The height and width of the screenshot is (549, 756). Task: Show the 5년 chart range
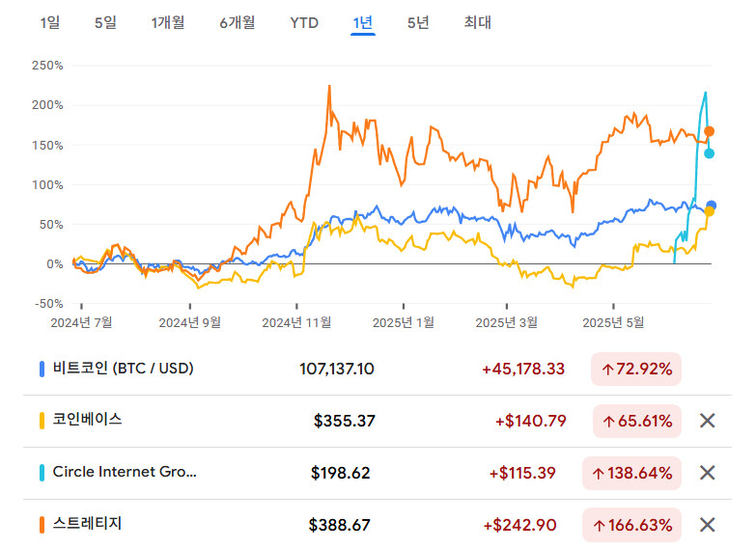(x=418, y=22)
